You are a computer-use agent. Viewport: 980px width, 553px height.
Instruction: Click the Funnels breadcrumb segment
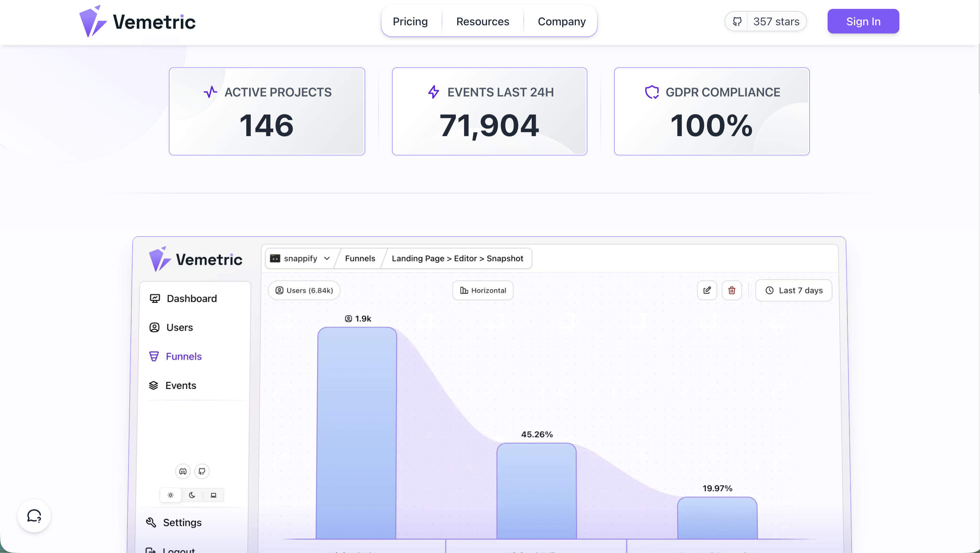(x=360, y=258)
